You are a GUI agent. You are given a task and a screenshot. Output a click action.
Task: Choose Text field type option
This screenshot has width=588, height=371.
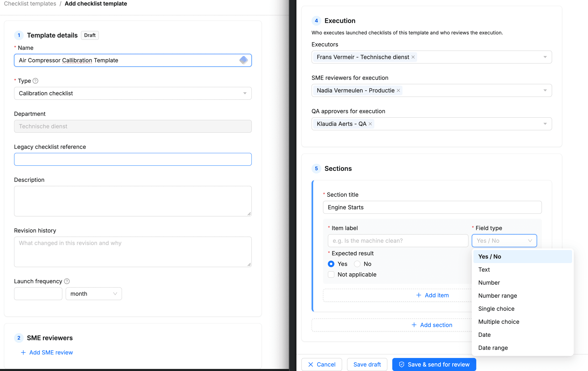pos(523,270)
